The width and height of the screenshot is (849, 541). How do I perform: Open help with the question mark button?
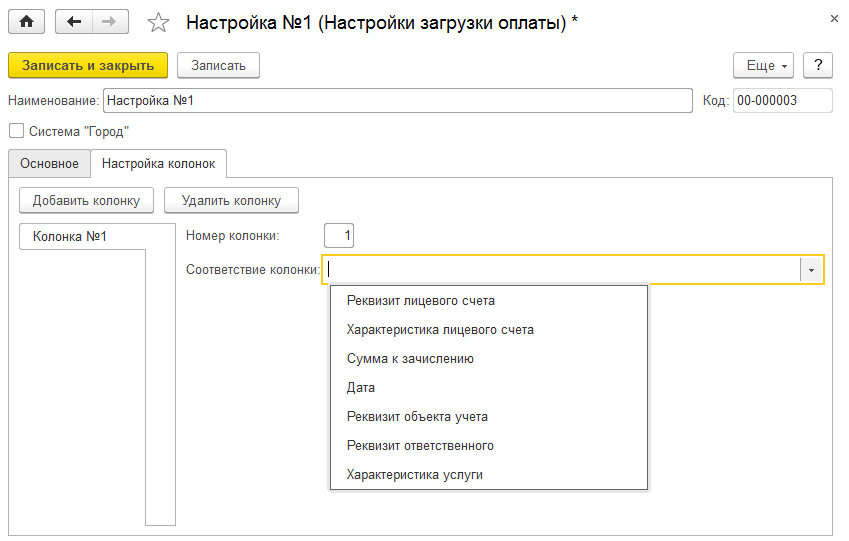tap(818, 66)
